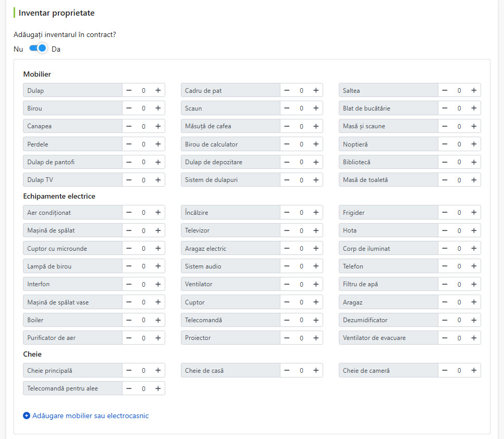Click the Dezumidificator quantity value

(459, 320)
